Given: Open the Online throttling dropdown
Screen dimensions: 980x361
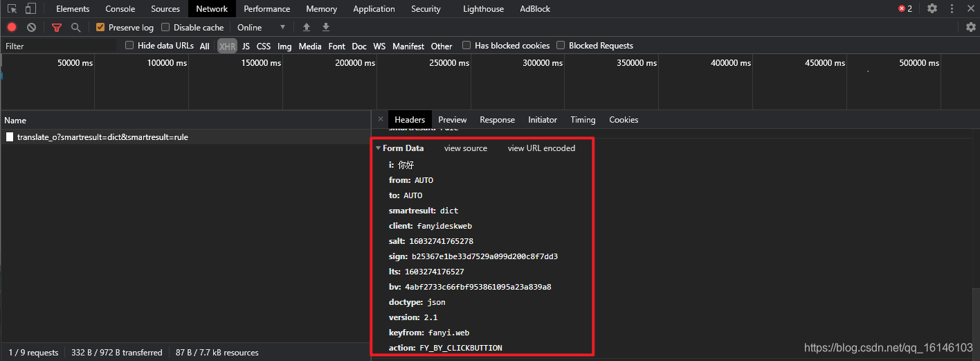Looking at the screenshot, I should 262,27.
